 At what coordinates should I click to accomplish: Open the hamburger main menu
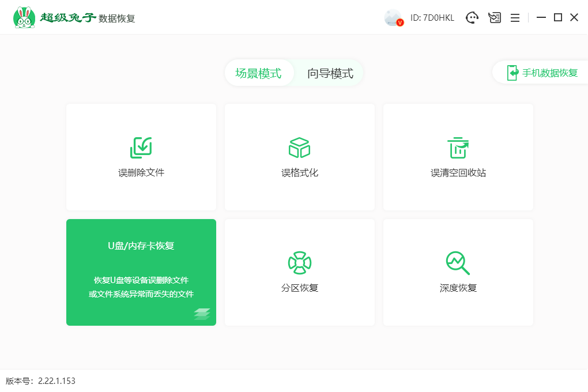515,18
